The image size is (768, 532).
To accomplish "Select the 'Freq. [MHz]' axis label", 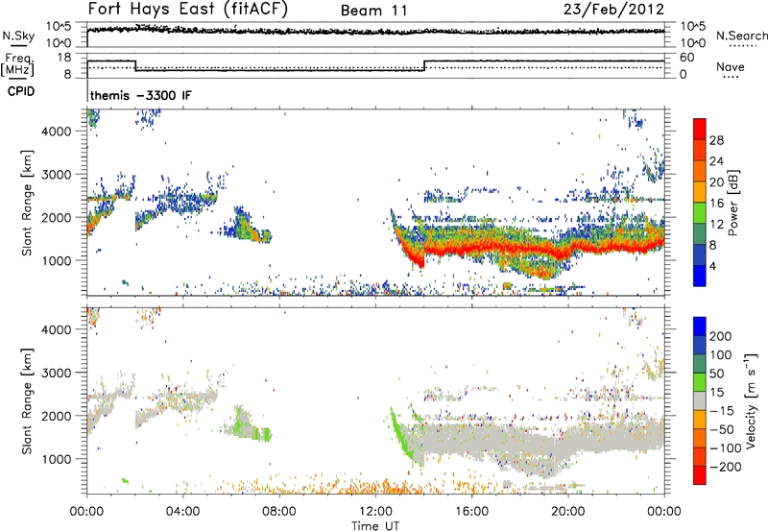I will point(18,64).
